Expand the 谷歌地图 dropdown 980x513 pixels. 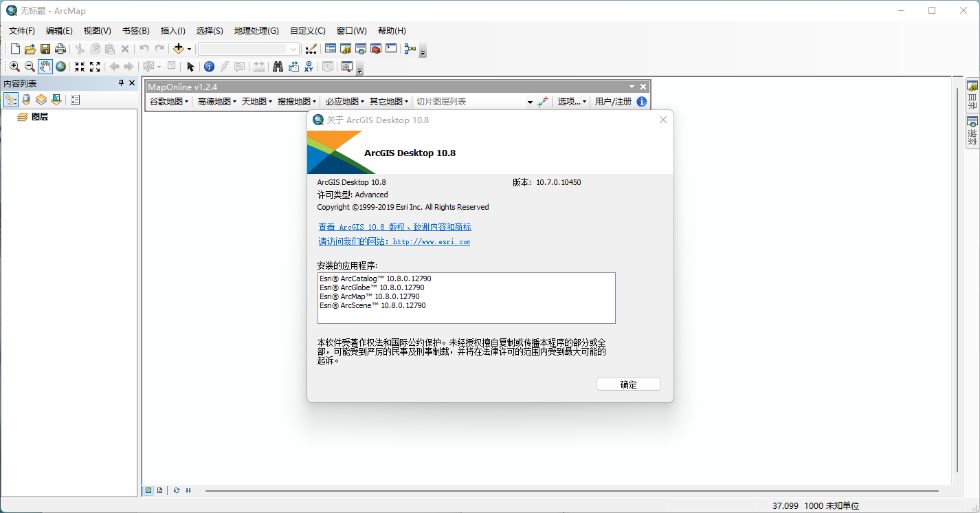pos(169,102)
